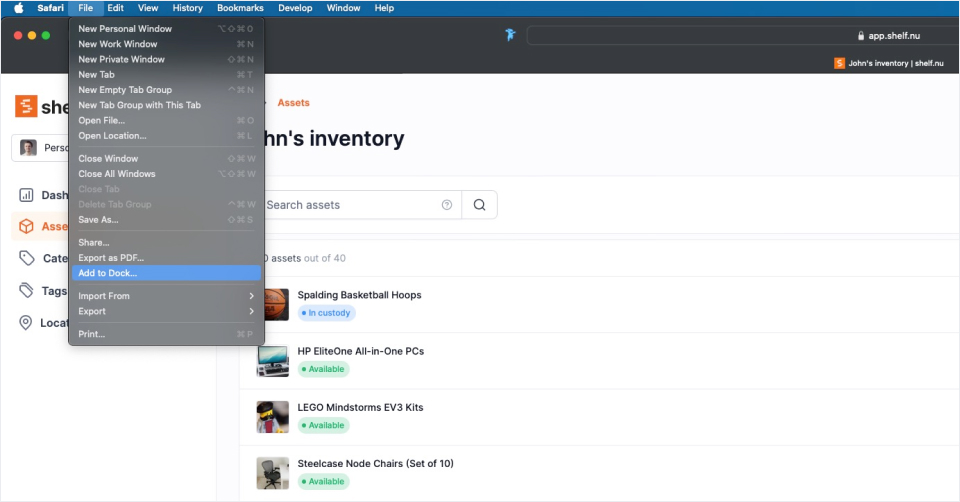Select the John's inventory browser tab
This screenshot has width=960, height=502.
[x=889, y=63]
